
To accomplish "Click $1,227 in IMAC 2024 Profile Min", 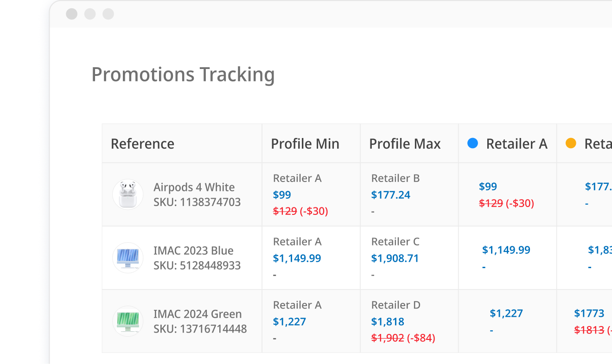I will (289, 321).
